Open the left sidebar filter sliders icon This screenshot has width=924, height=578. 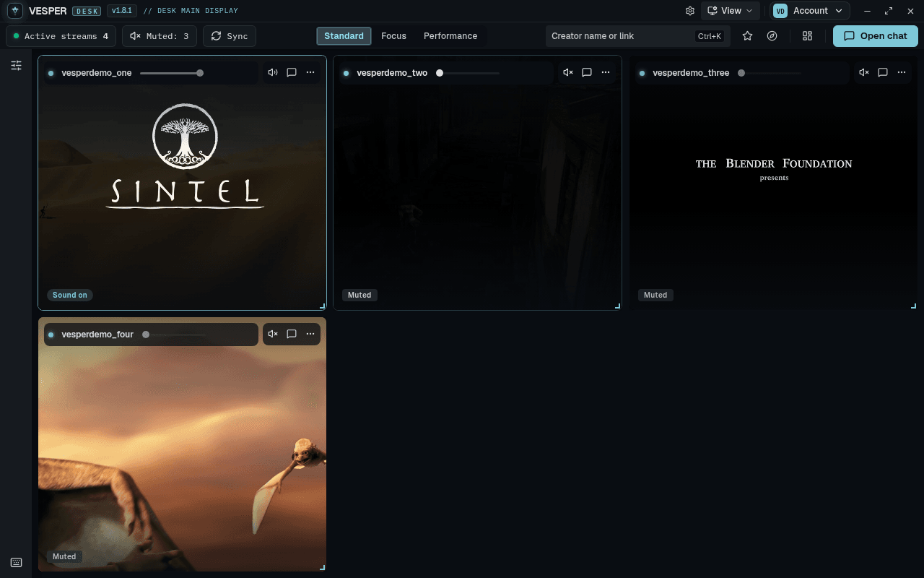click(x=16, y=66)
